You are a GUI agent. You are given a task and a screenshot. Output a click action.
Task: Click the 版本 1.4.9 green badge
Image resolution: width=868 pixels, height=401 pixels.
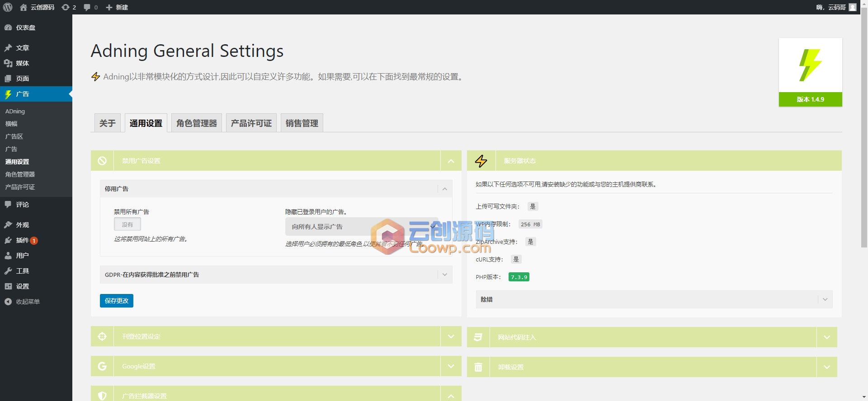point(810,99)
